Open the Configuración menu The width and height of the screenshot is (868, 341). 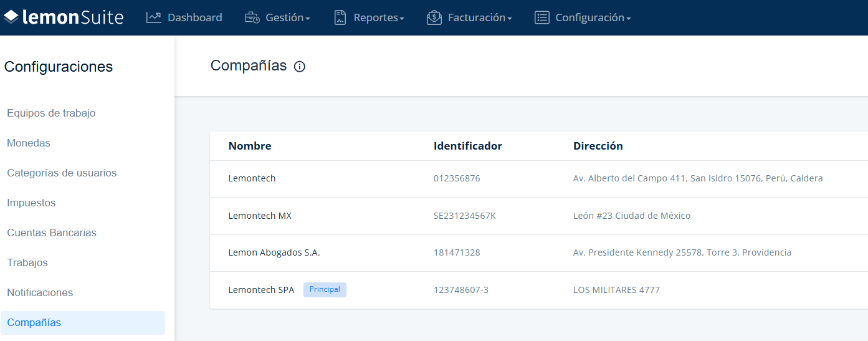pyautogui.click(x=583, y=17)
